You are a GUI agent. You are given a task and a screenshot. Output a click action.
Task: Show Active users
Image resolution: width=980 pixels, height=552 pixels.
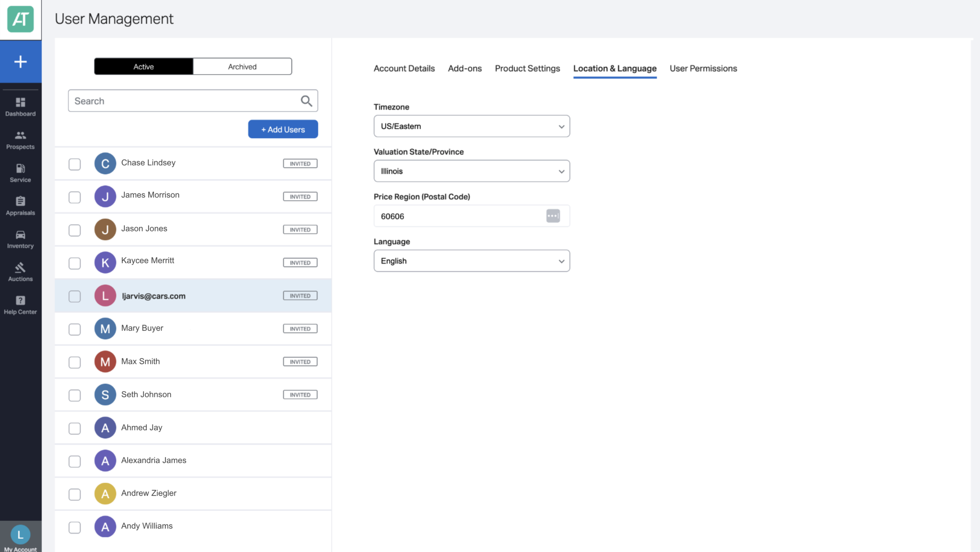pyautogui.click(x=144, y=66)
